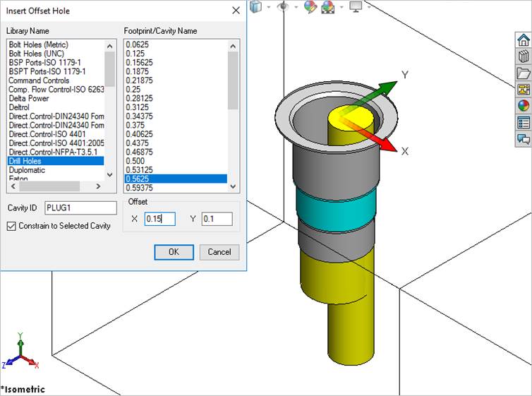Open the Appearances color ball tab
The height and width of the screenshot is (396, 532).
(524, 106)
